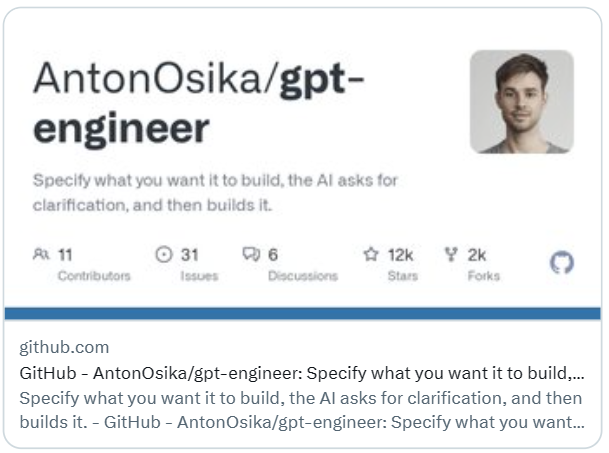Screen dimensions: 609x453
Task: Click the issues circle-dot icon
Action: point(164,254)
